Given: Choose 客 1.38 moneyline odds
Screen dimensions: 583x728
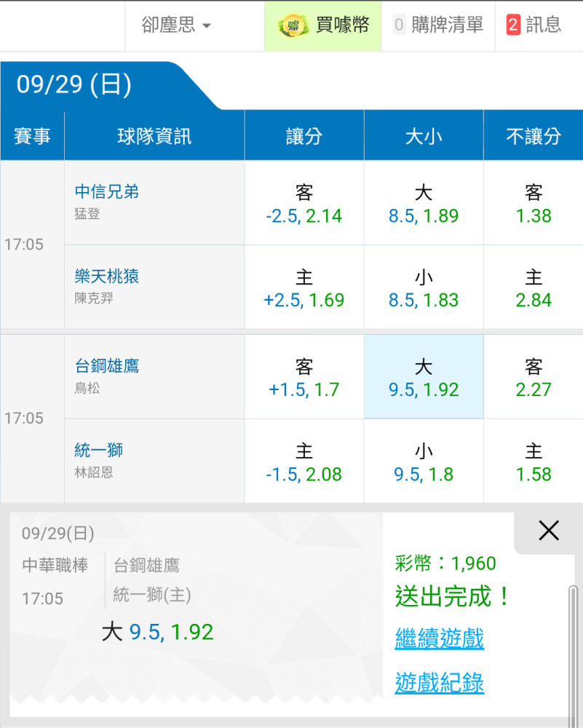Looking at the screenshot, I should pos(534,203).
